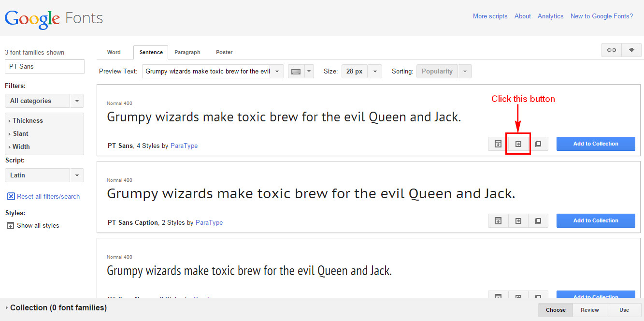644x321 pixels.
Task: Switch to the Word tab
Action: (x=114, y=52)
